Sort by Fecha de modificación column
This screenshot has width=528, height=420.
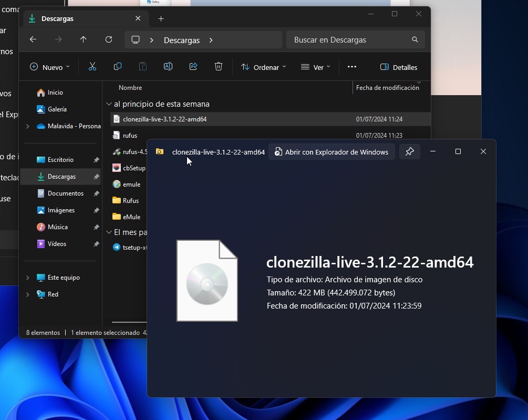388,88
